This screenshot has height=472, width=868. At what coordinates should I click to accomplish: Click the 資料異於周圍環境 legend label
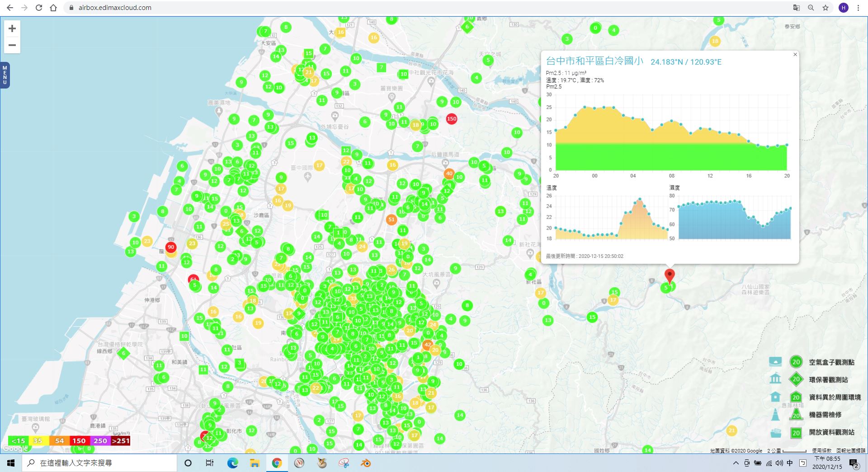coord(835,397)
